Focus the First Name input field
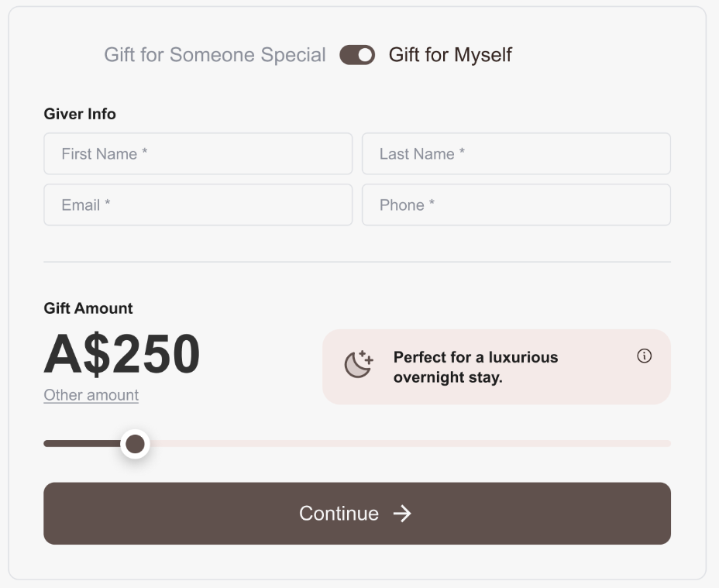Image resolution: width=719 pixels, height=588 pixels. pyautogui.click(x=198, y=153)
